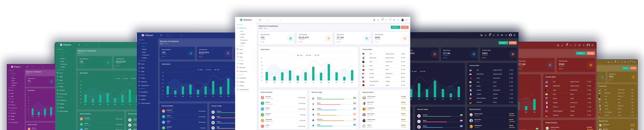Expand Advanced UI in the white dashboard sidebar
Viewport: 644px width, 130px height.
[246, 71]
